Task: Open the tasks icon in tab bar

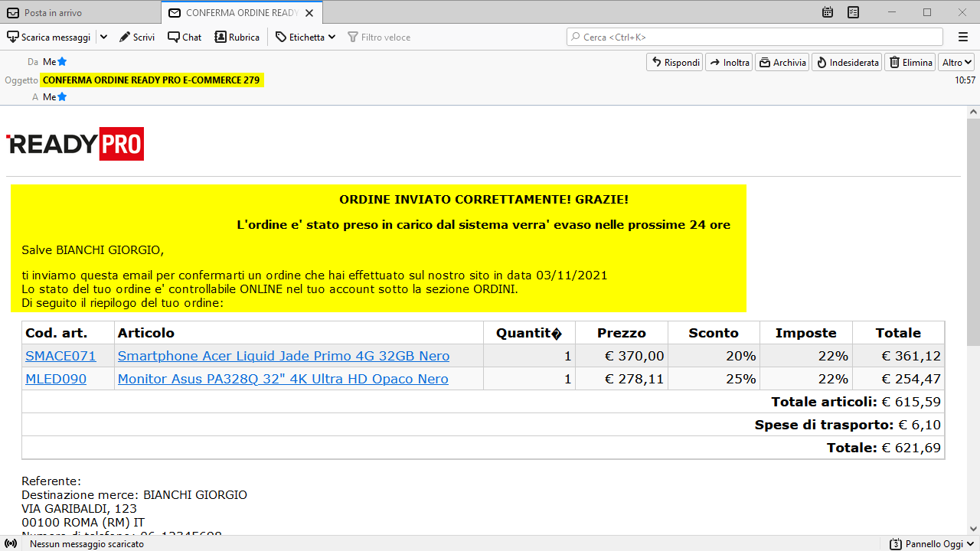Action: click(854, 12)
